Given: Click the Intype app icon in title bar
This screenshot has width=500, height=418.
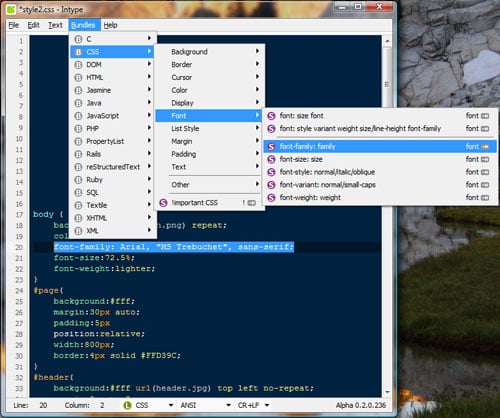Looking at the screenshot, I should tap(11, 9).
